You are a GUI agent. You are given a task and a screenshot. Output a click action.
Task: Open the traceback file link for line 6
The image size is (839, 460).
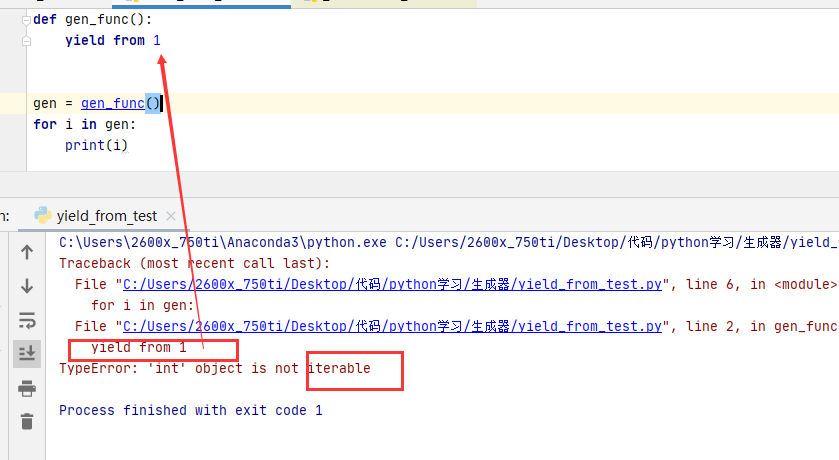click(392, 285)
